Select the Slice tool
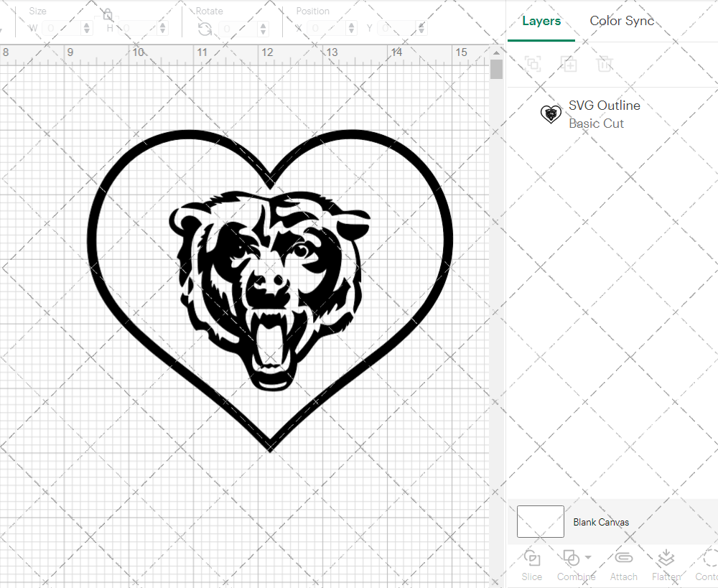 coord(531,564)
